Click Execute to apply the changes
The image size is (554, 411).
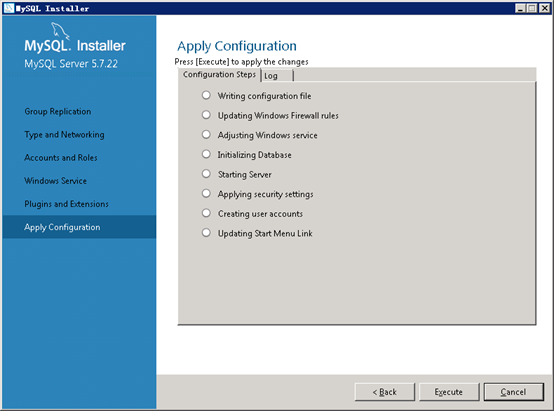point(449,392)
